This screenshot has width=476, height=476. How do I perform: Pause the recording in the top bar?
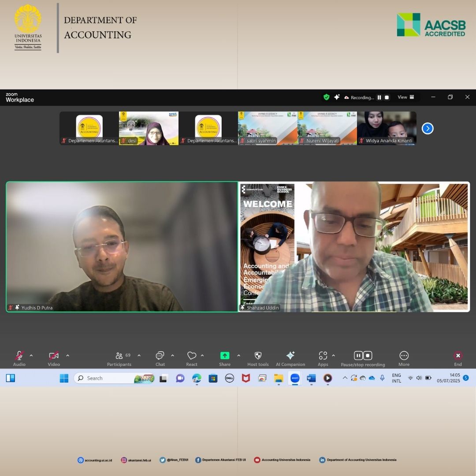(379, 97)
